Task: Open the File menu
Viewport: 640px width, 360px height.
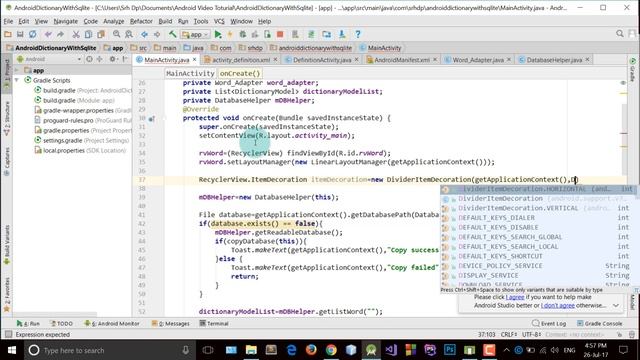Action: (x=8, y=21)
